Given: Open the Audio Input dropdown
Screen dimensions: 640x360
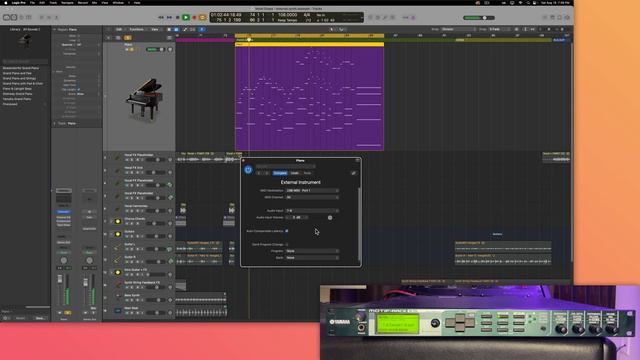Looking at the screenshot, I should (312, 211).
